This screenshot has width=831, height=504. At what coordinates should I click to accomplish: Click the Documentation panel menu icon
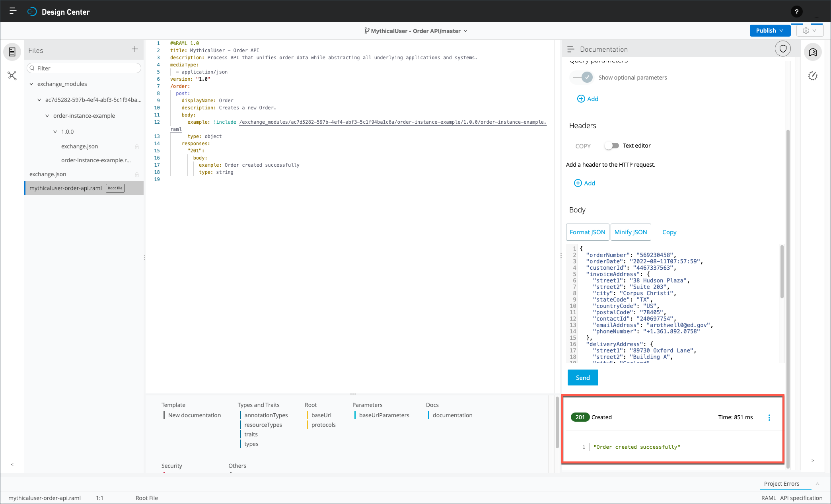point(571,49)
